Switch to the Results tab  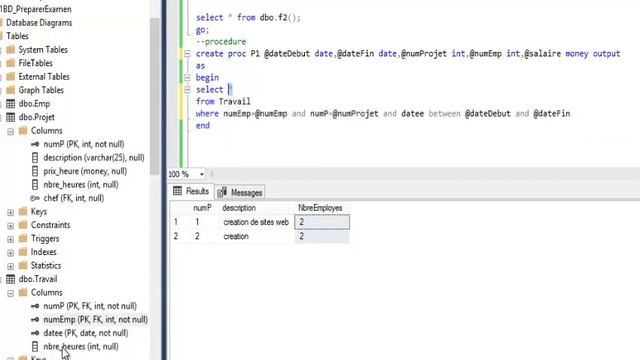tap(191, 191)
